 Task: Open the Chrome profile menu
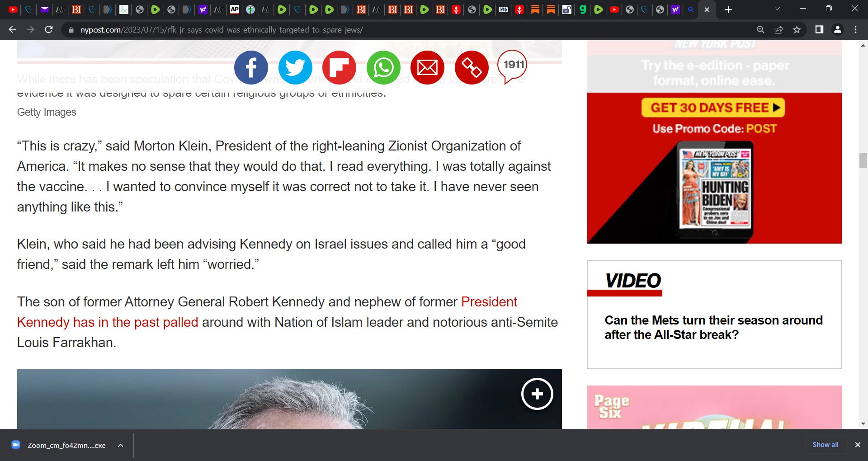click(x=837, y=30)
